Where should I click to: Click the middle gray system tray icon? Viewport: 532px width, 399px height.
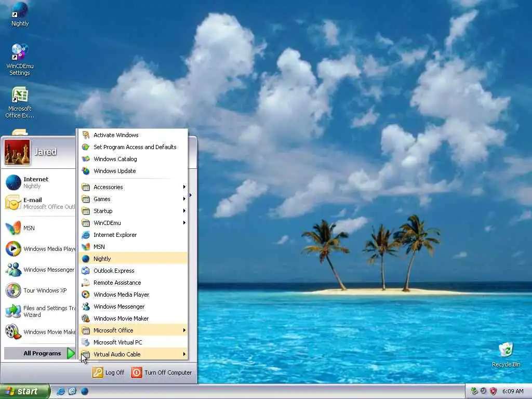pos(484,391)
